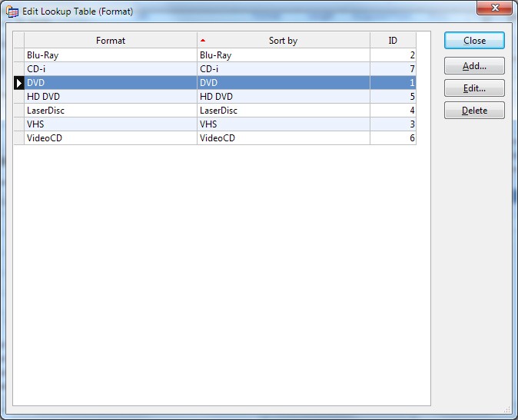
Task: Choose the LaserDisc row
Action: (x=111, y=111)
